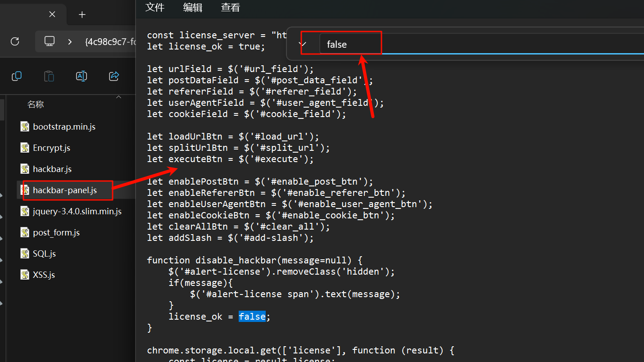The height and width of the screenshot is (362, 644).
Task: Expand the address bar path chevron
Action: (x=70, y=41)
